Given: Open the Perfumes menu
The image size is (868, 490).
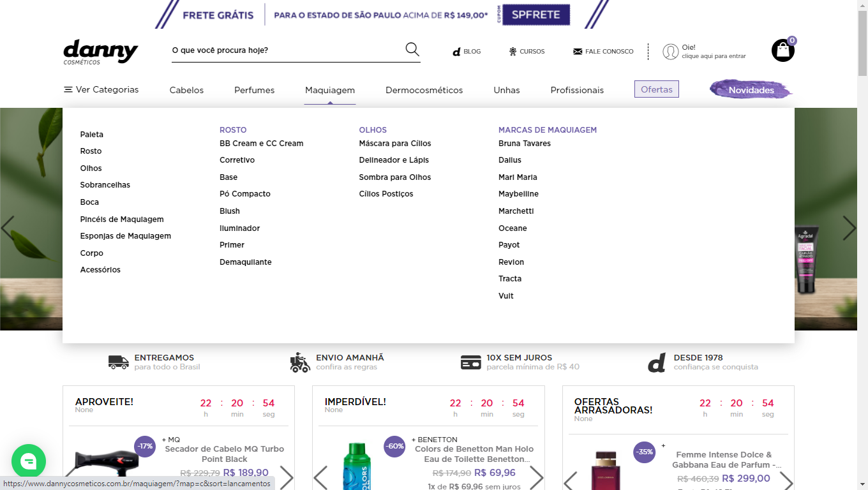Looking at the screenshot, I should pyautogui.click(x=254, y=90).
